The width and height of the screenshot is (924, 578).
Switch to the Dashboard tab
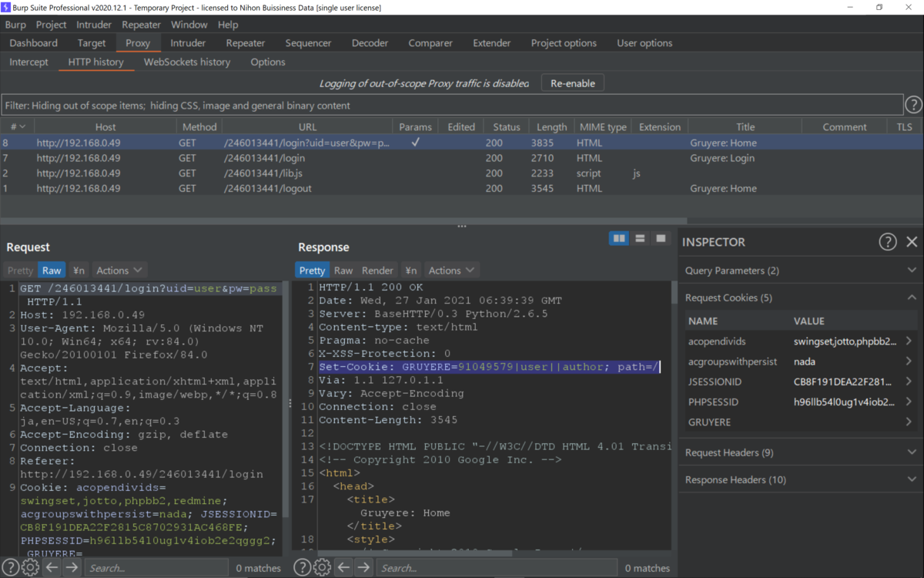tap(34, 43)
